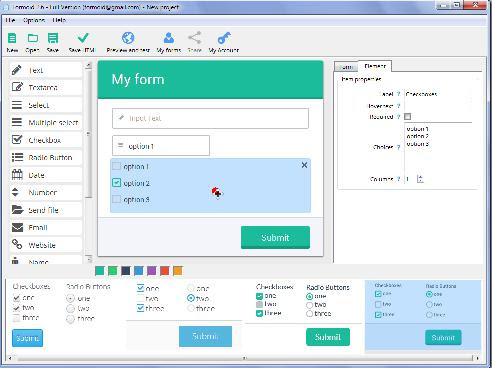Image resolution: width=492 pixels, height=368 pixels.
Task: Pick the orange color swatch
Action: pyautogui.click(x=178, y=271)
